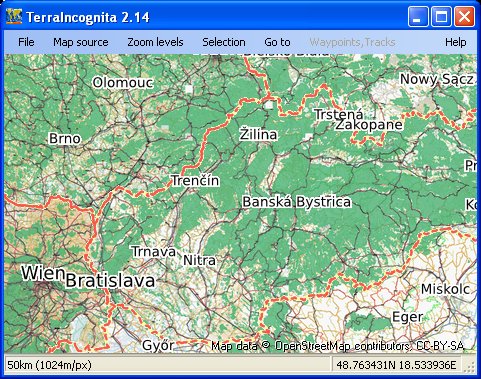Click the Brno city label

click(x=65, y=138)
